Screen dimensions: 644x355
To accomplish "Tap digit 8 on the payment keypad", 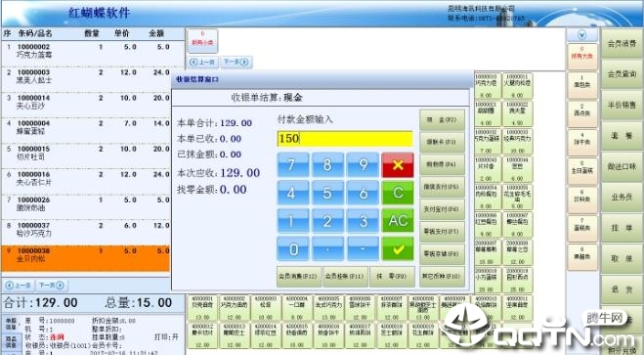I will point(327,164).
